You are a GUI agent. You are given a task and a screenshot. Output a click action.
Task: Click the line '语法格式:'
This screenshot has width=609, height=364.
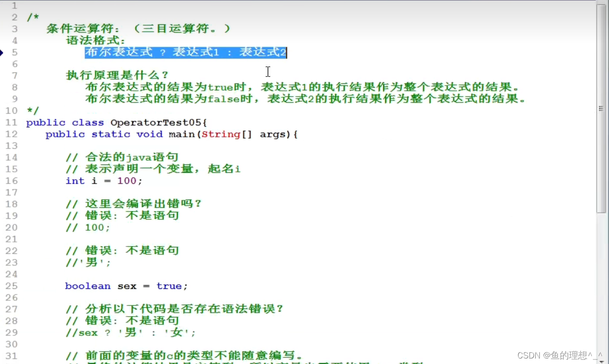click(96, 41)
